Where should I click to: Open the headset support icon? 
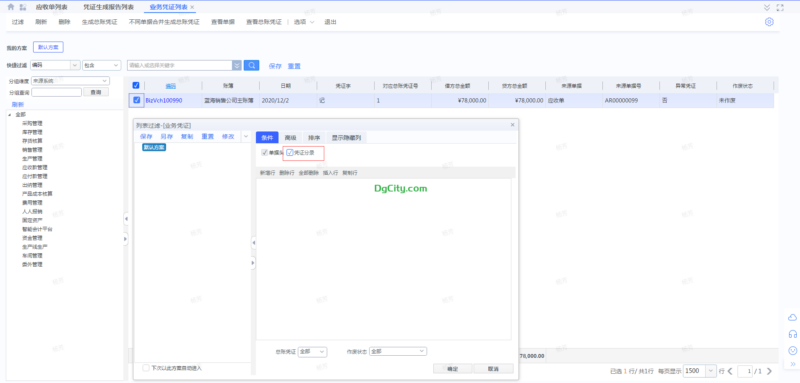click(x=792, y=334)
